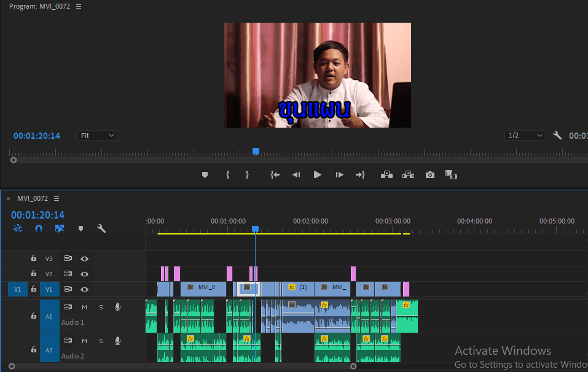Open the Fit zoom level dropdown

tap(96, 136)
